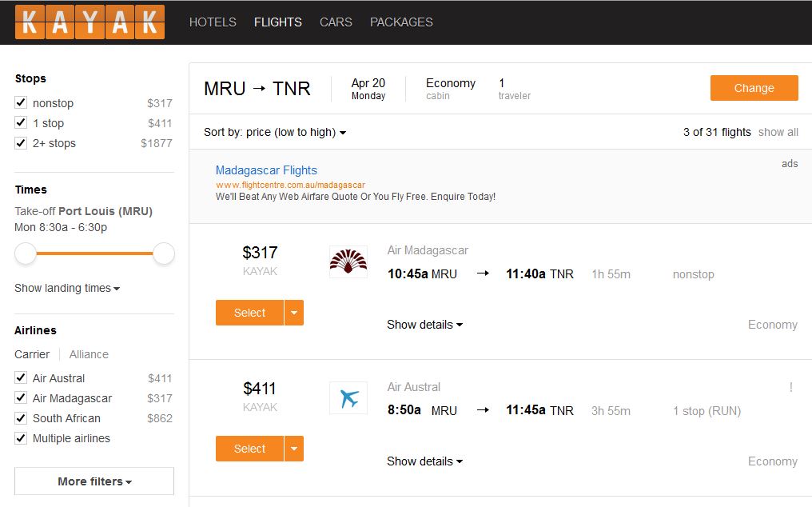Screen dimensions: 812x507
Task: Click the Apr 20 Monday date
Action: (368, 89)
